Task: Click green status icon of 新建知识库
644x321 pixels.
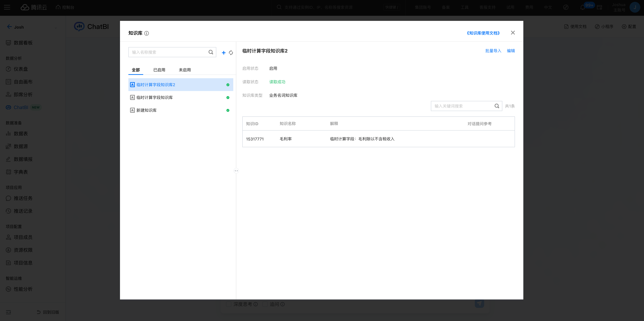Action: click(x=228, y=110)
